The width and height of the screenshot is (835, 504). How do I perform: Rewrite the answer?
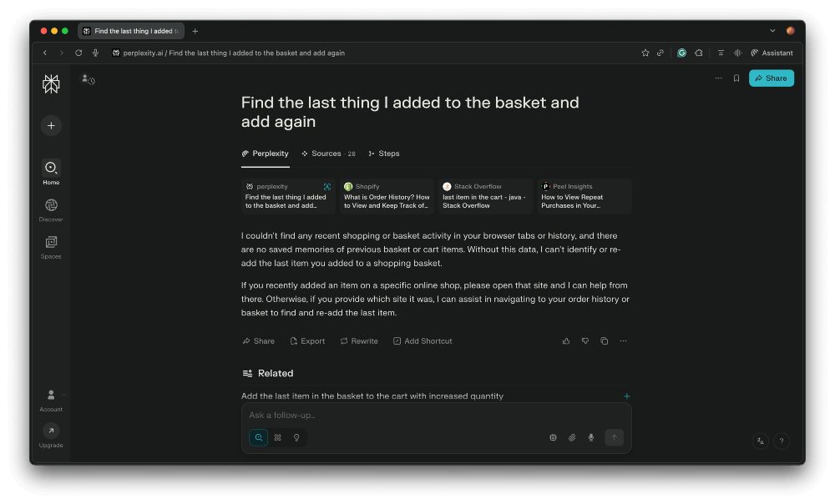point(359,341)
